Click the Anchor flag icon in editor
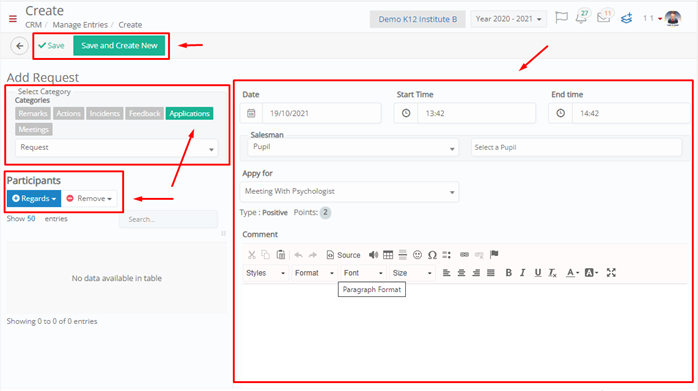This screenshot has height=391, width=698. click(x=494, y=254)
